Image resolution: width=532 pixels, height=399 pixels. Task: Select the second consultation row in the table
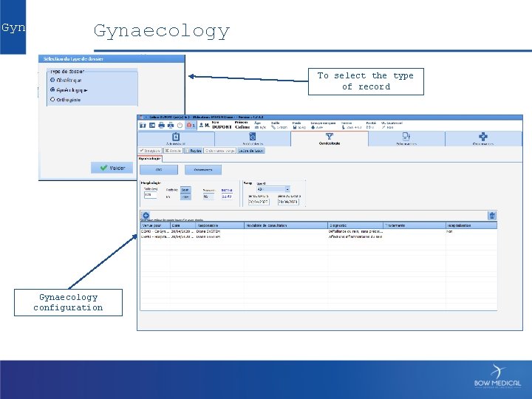[318, 237]
